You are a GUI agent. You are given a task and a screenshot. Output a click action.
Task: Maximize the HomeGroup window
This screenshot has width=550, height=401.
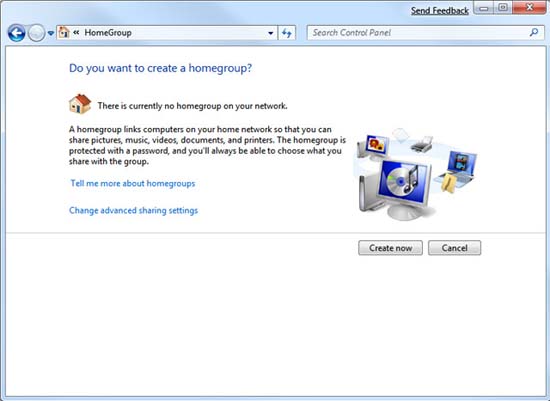coord(503,8)
